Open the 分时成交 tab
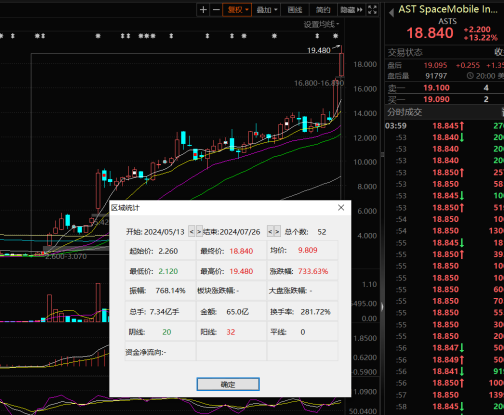 [x=404, y=112]
